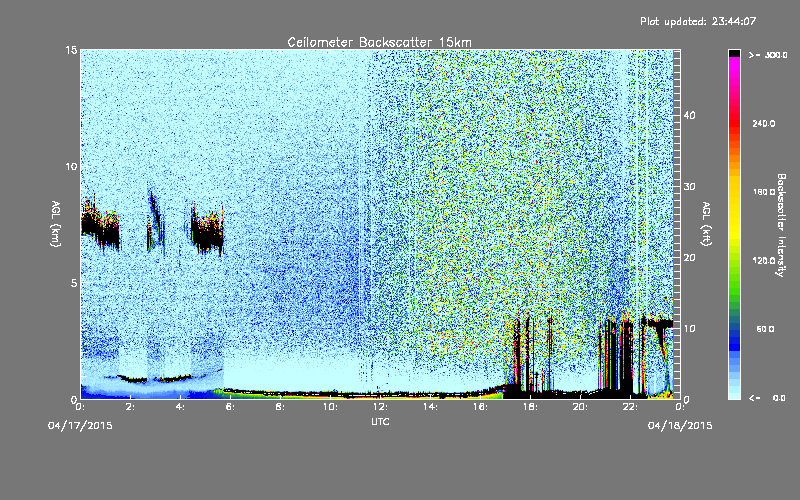Screen dimensions: 800x500
Task: Click the 60.0 colorbar tick value
Action: pos(765,329)
